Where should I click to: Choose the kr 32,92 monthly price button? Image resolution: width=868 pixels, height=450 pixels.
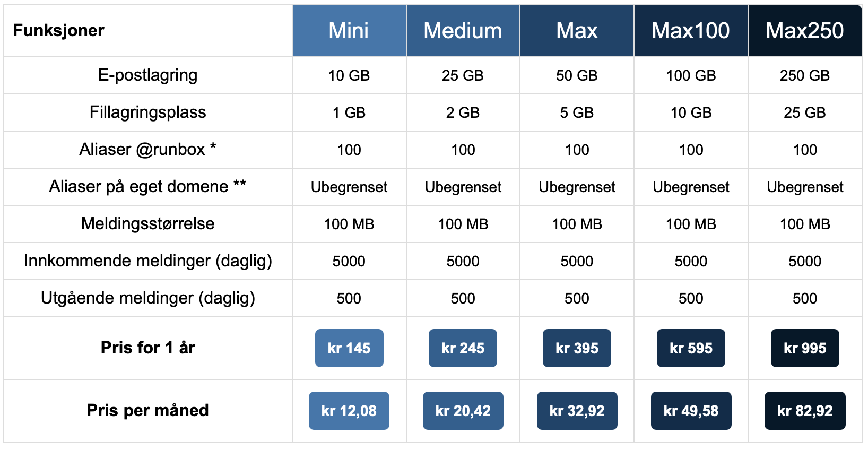pyautogui.click(x=577, y=411)
